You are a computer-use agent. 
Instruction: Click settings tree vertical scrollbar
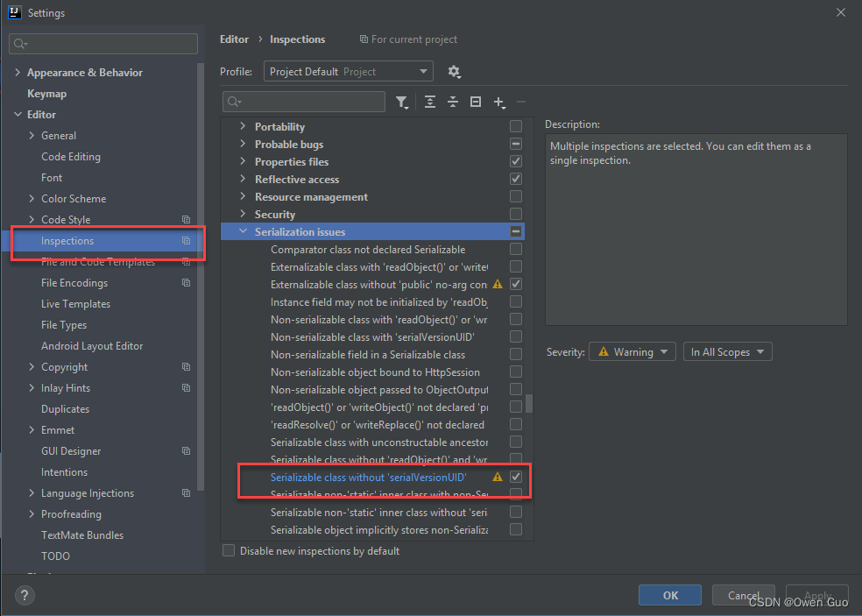pyautogui.click(x=201, y=277)
